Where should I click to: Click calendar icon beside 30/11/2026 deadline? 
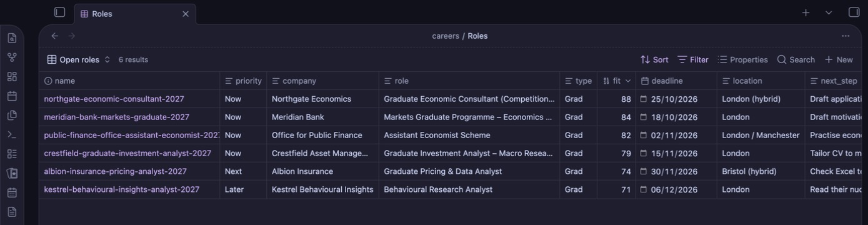pyautogui.click(x=644, y=171)
